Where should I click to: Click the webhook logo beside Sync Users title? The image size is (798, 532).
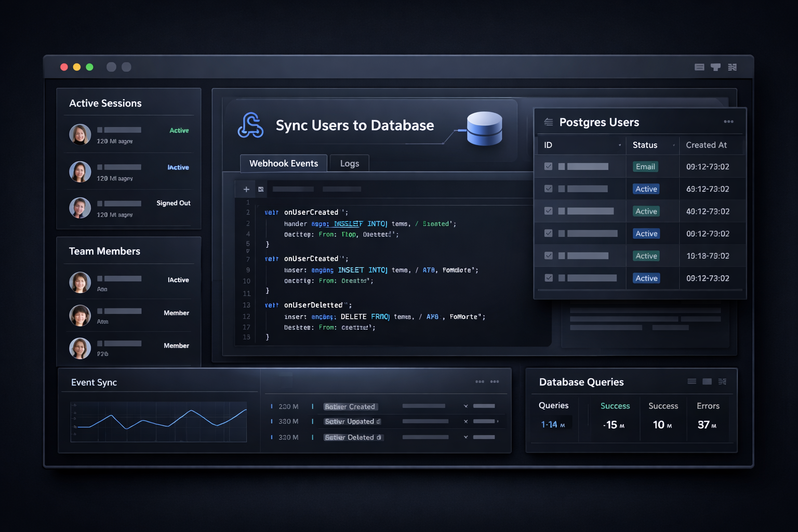pos(250,125)
